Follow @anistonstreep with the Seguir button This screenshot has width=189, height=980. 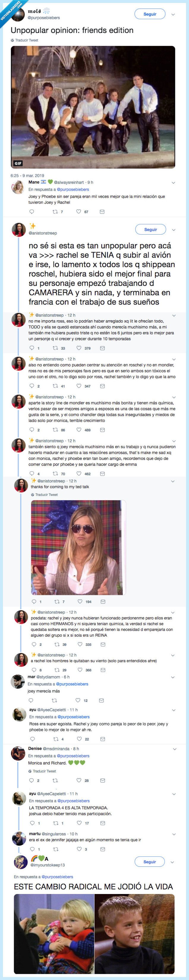tap(150, 230)
